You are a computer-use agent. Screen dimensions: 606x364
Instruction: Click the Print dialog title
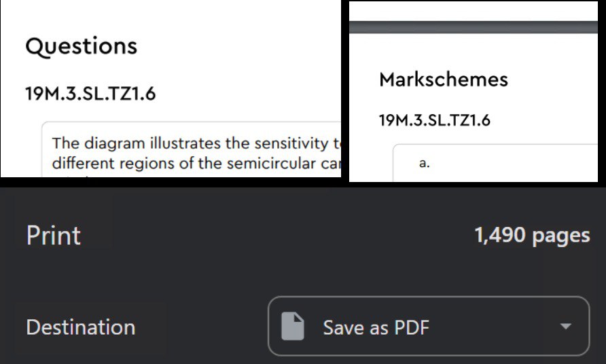(x=53, y=236)
